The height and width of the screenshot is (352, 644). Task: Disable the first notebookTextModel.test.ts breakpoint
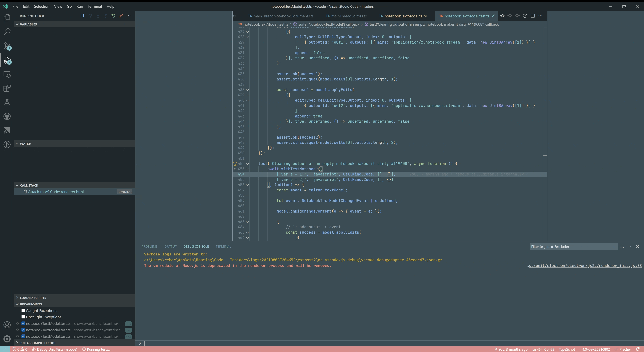tap(23, 323)
